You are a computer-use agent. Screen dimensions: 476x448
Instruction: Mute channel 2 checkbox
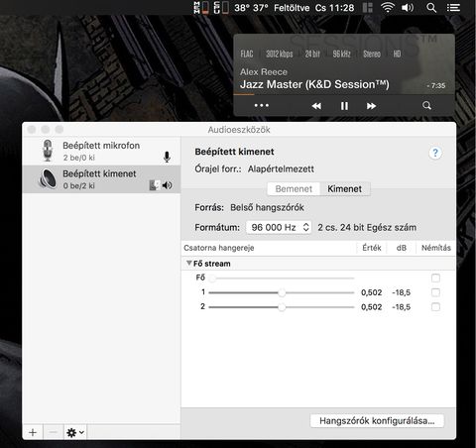pos(435,307)
